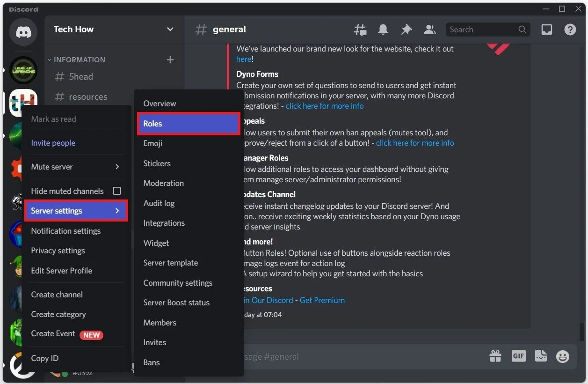Screen dimensions: 588x384
Task: Expand the Tech How server dropdown
Action: point(170,30)
